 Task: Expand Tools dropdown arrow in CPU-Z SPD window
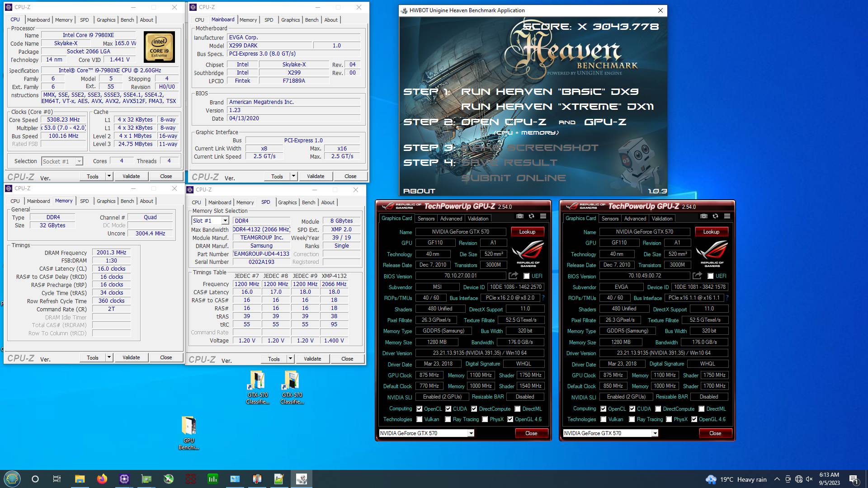pyautogui.click(x=290, y=359)
